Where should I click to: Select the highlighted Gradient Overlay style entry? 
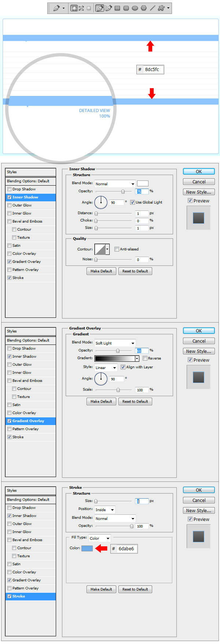[x=31, y=421]
